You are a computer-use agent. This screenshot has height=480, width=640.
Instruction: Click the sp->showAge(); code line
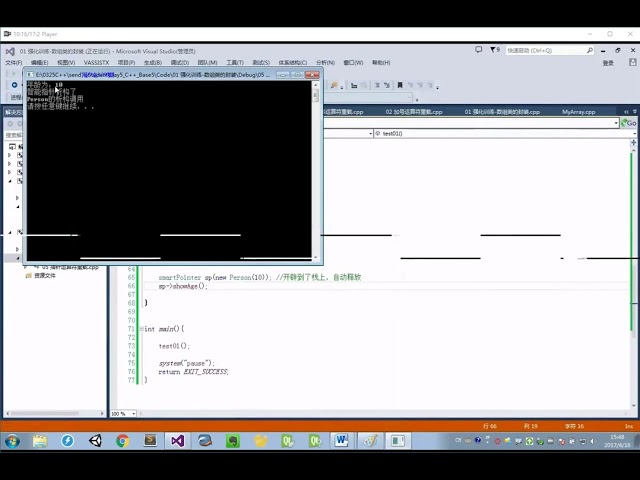coord(183,286)
